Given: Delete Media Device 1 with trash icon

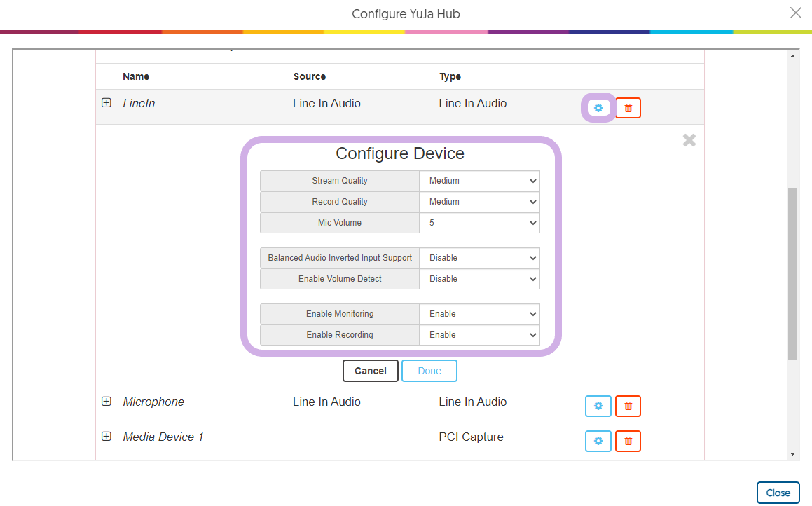Looking at the screenshot, I should point(628,441).
